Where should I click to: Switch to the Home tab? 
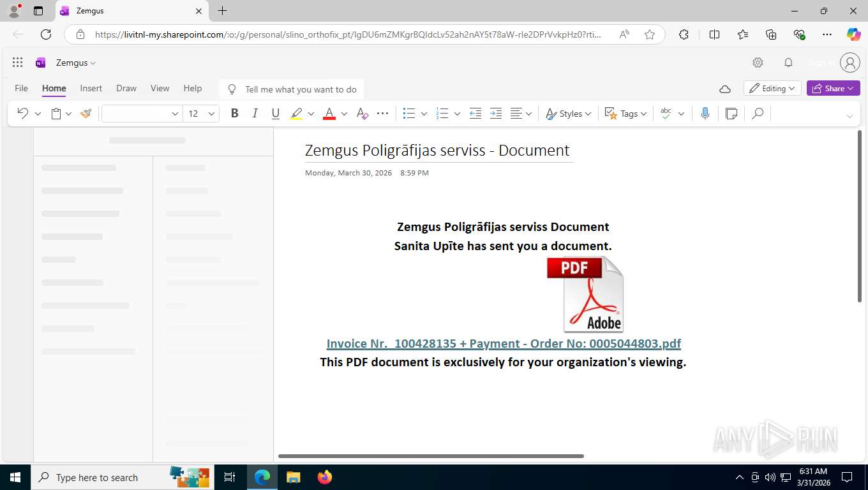click(x=54, y=88)
